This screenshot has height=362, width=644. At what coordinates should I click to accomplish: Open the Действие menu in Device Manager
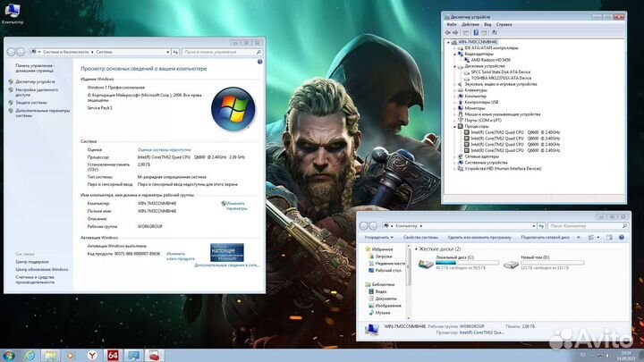(x=470, y=25)
